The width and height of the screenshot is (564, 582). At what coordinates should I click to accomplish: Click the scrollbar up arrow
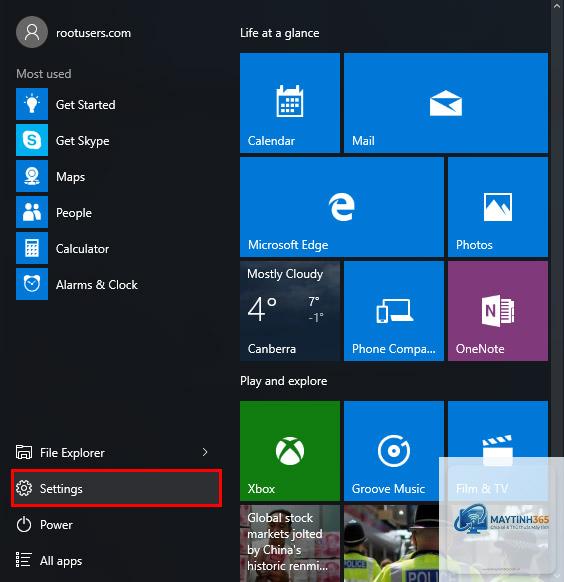click(x=557, y=6)
